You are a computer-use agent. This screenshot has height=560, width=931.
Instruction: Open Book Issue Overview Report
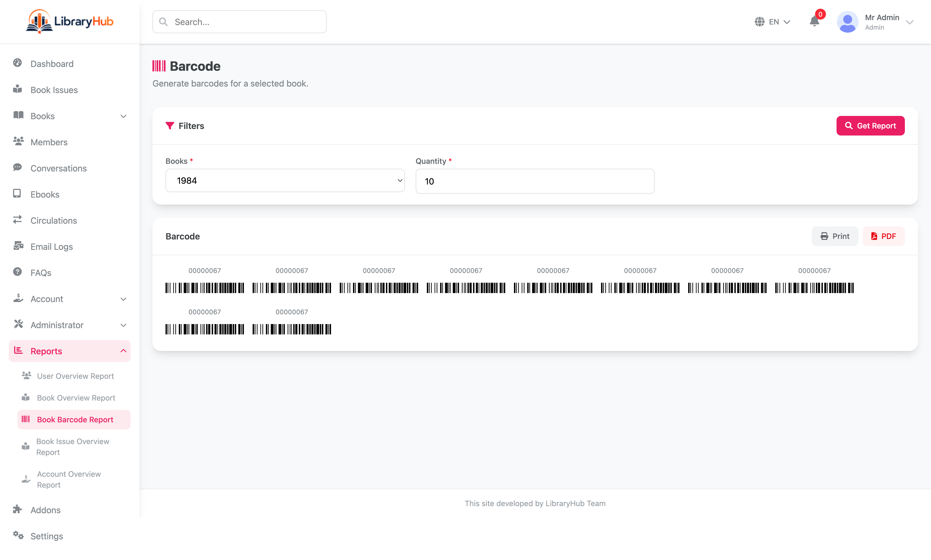point(74,447)
